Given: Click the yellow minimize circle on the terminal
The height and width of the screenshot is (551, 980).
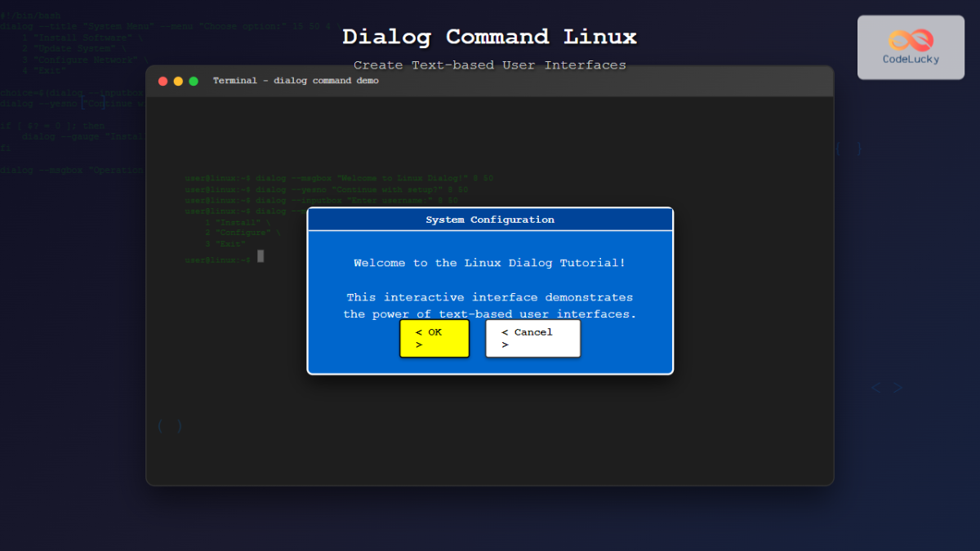Looking at the screenshot, I should 178,81.
